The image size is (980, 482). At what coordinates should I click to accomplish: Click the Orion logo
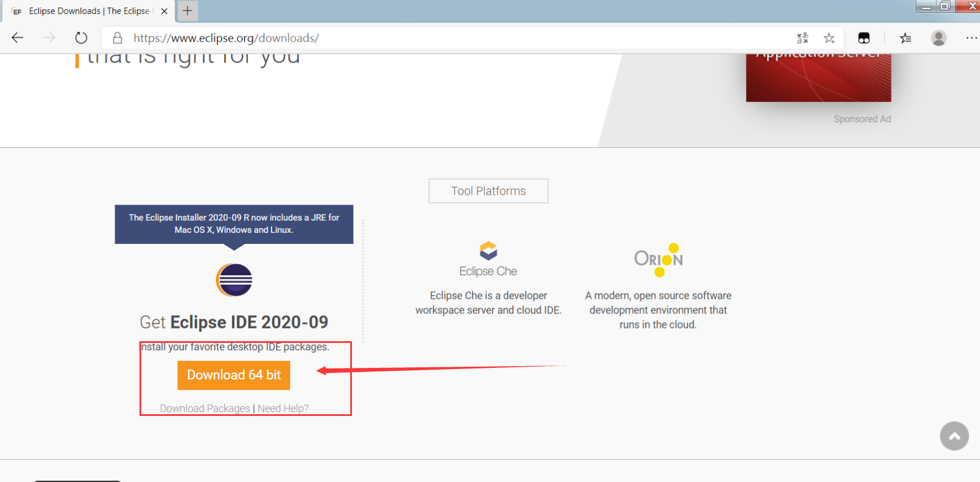pyautogui.click(x=659, y=260)
